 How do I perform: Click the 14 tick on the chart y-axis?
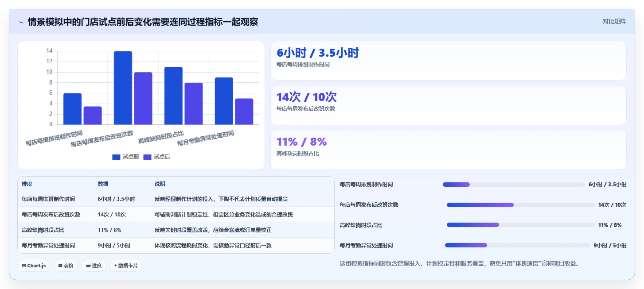tap(49, 51)
